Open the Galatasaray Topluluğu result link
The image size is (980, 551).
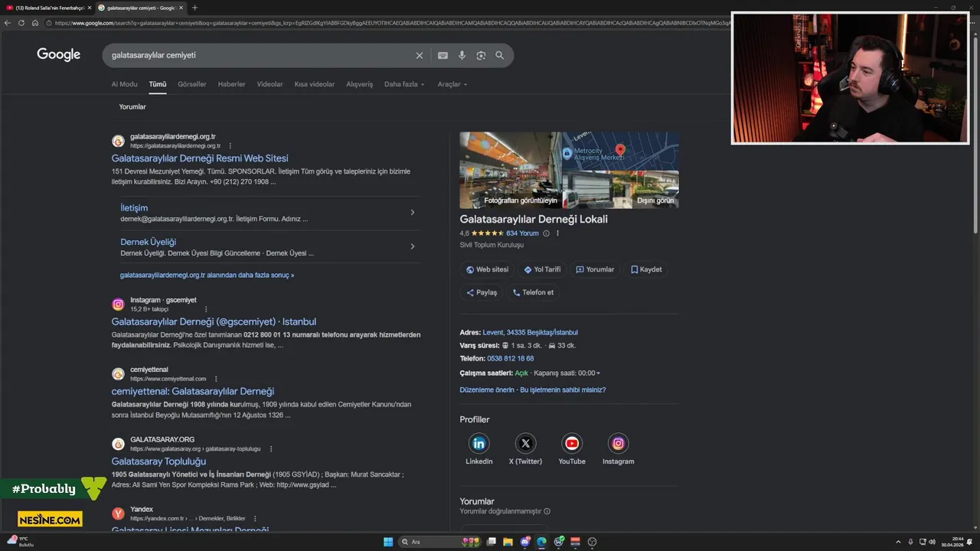point(158,461)
